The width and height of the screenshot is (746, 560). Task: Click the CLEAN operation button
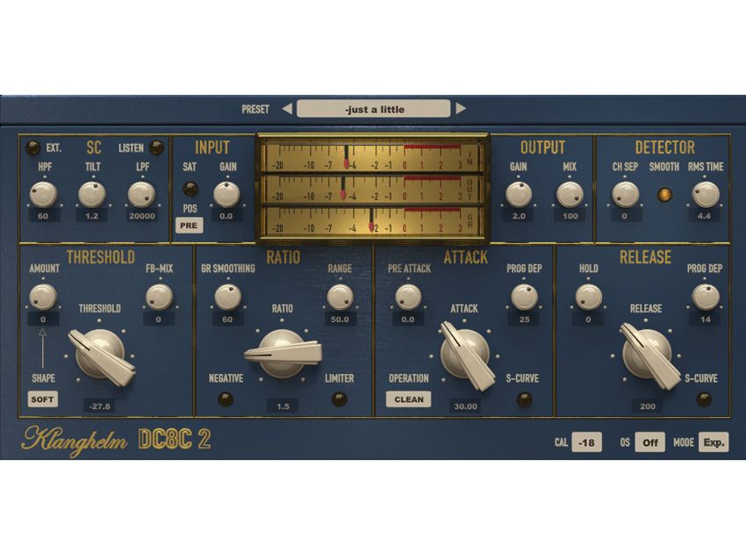coord(407,399)
